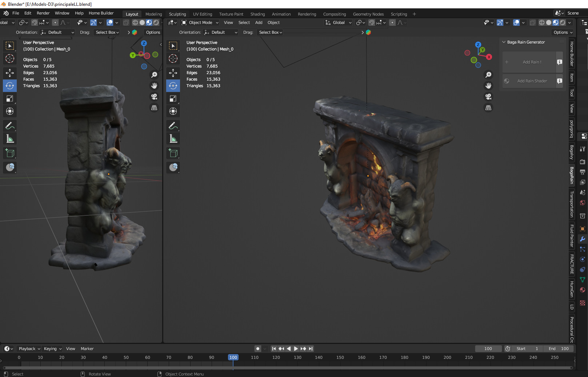Switch to Geometry Nodes workspace tab
This screenshot has width=588, height=377.
368,14
